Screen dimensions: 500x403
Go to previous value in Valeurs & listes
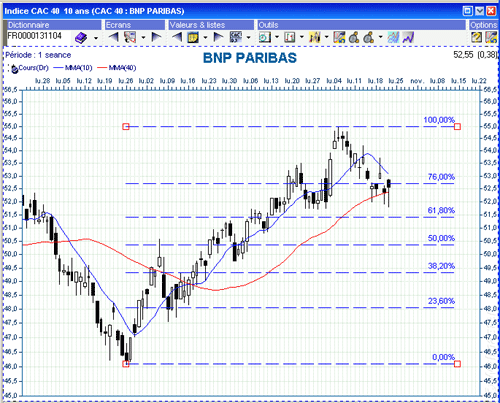(177, 37)
